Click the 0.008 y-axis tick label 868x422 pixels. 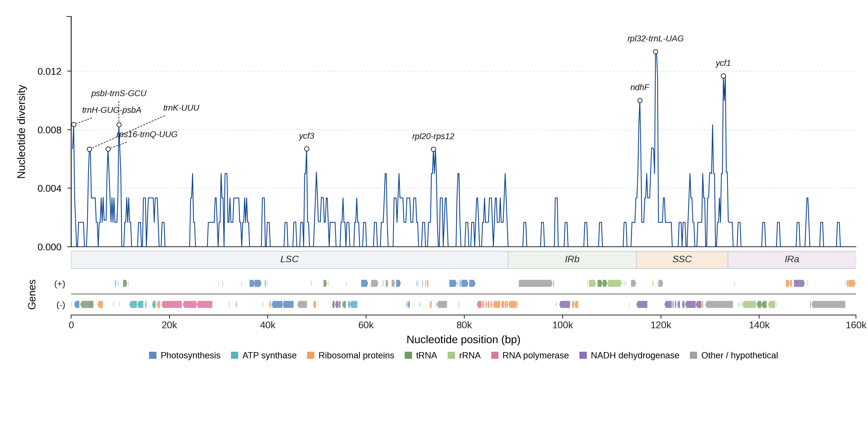pos(50,130)
